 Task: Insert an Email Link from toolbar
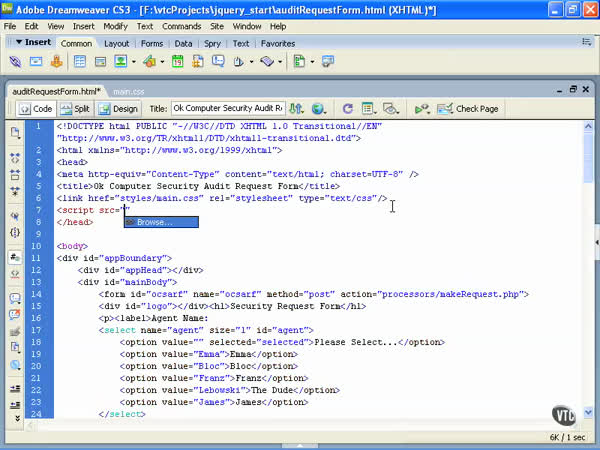36,62
